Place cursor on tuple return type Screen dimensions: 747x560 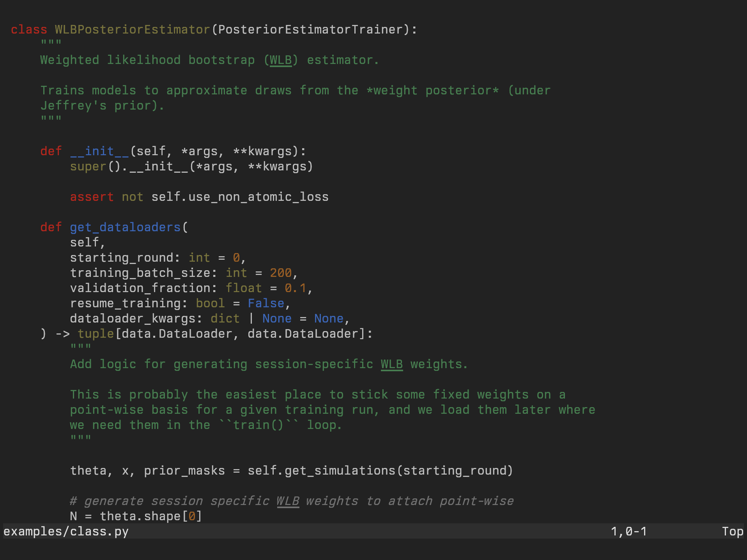[96, 334]
